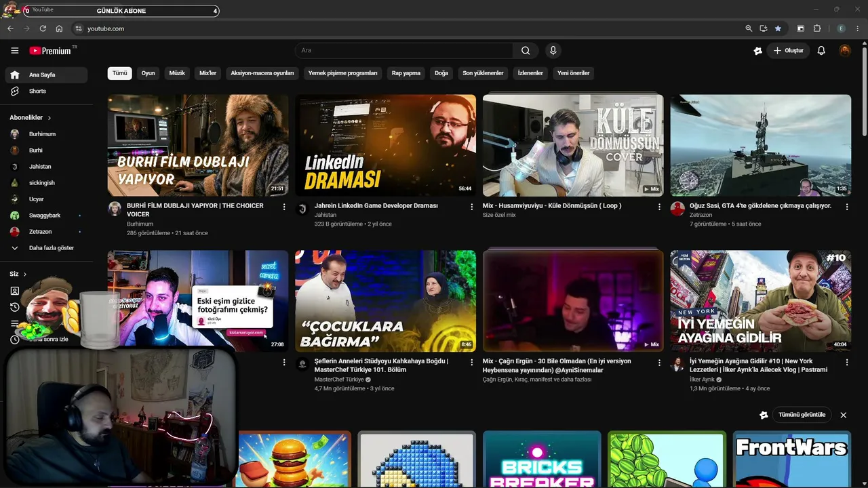
Task: Select the Rap yapma chip
Action: pos(406,73)
